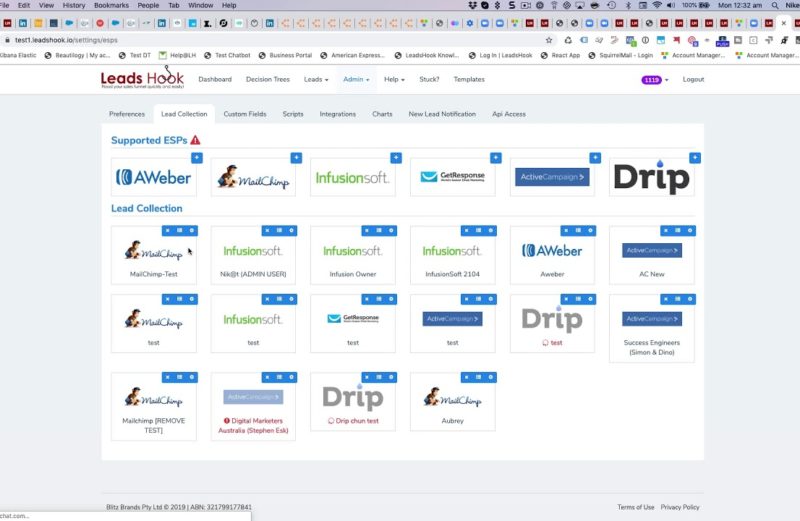This screenshot has width=800, height=521.
Task: Switch to the Custom Fields tab
Action: 245,114
